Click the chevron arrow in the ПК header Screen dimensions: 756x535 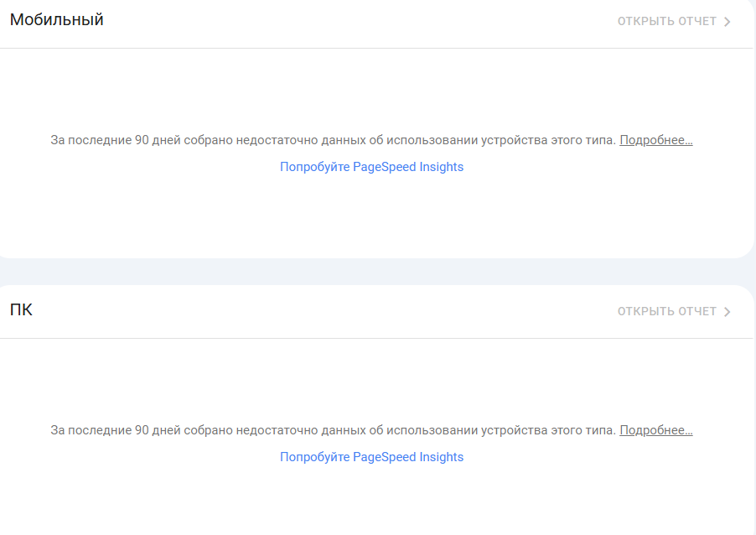(x=727, y=312)
